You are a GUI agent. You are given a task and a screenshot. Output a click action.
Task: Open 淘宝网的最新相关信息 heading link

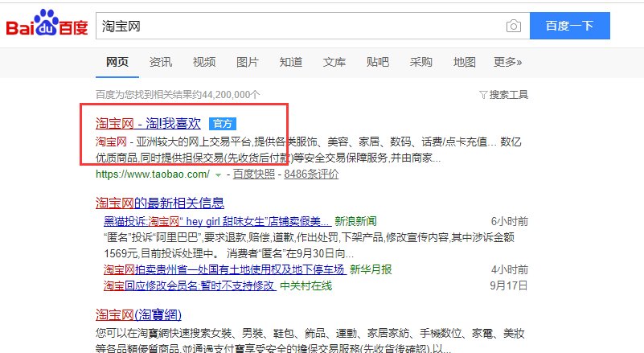point(160,203)
